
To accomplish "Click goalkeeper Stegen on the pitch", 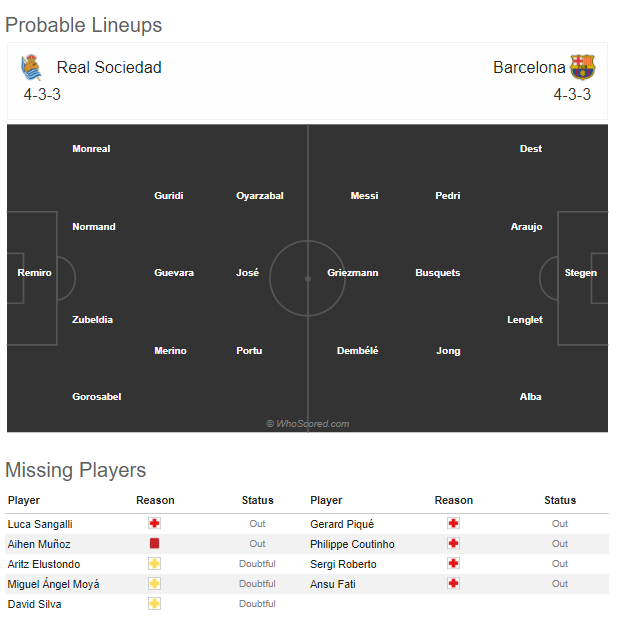I will [x=581, y=273].
